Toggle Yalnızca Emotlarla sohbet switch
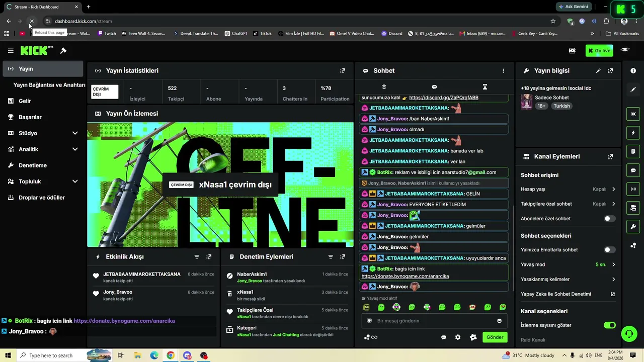This screenshot has height=362, width=644. point(609,250)
